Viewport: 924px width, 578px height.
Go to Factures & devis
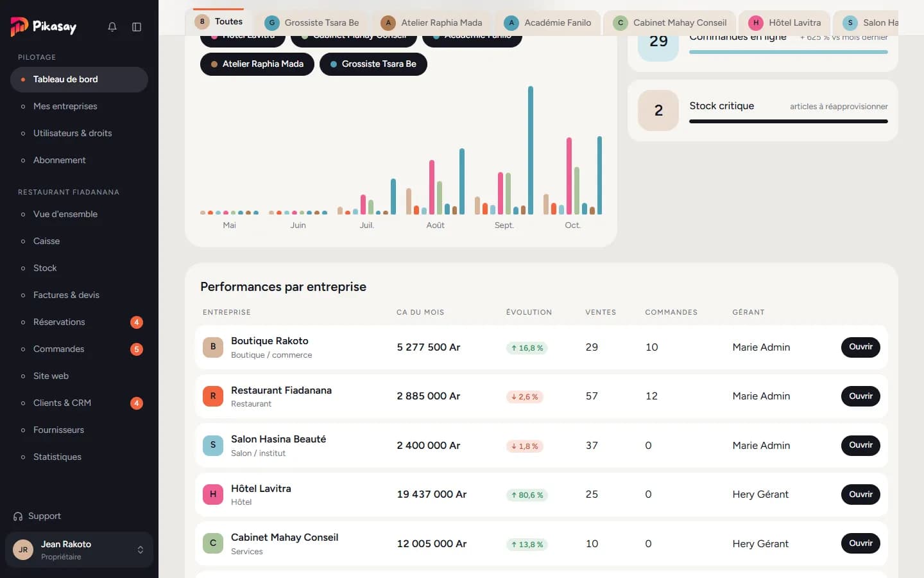[79, 295]
